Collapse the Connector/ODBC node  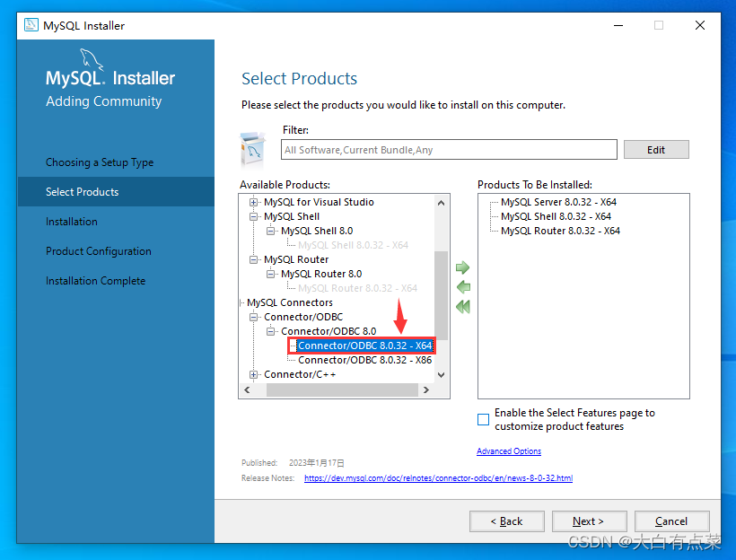253,318
